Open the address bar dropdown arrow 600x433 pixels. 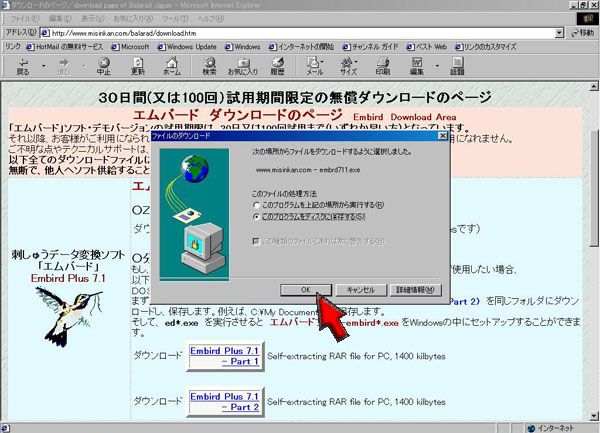point(559,33)
